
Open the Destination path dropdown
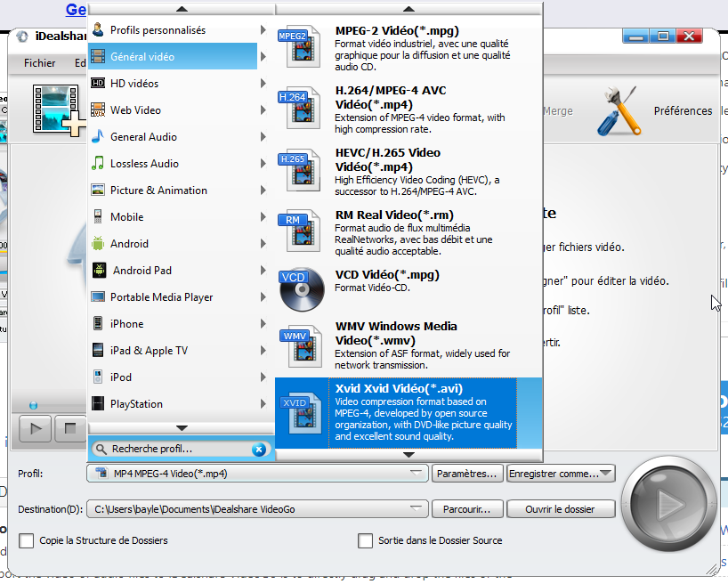pos(417,508)
